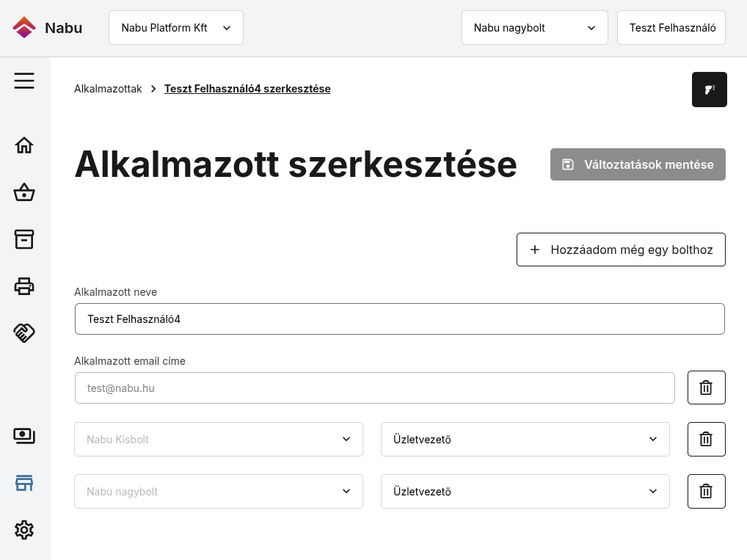
Task: Click the Alkalmazott email címe label
Action: click(x=130, y=361)
